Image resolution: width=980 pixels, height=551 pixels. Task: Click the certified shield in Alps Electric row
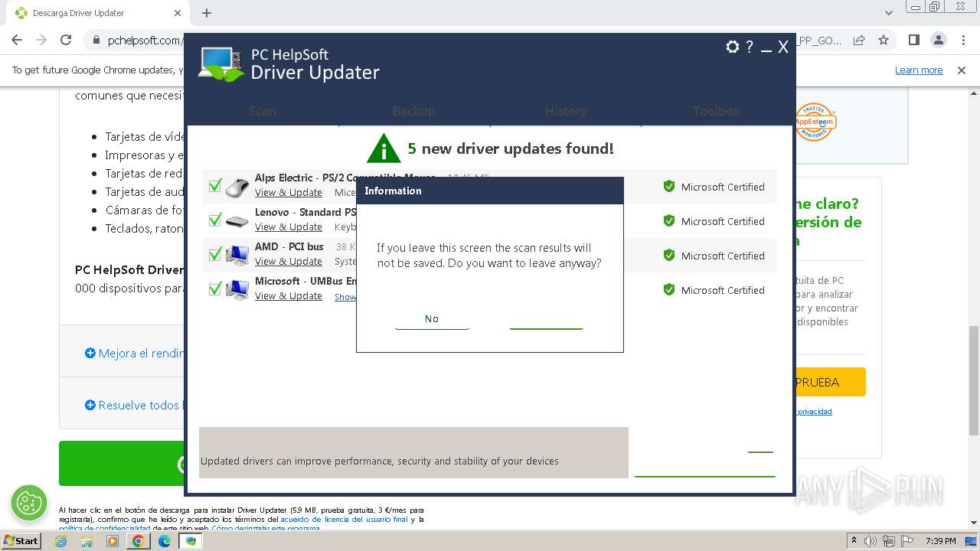pos(669,186)
